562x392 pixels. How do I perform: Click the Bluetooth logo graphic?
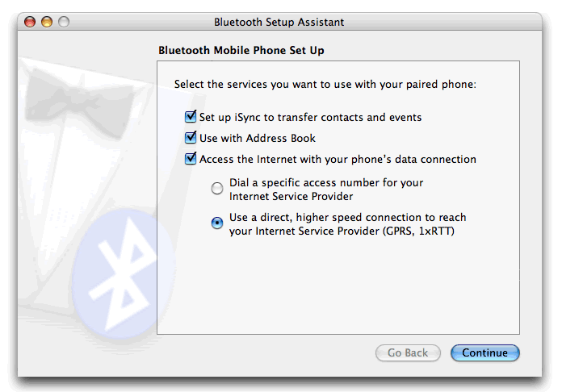click(120, 278)
